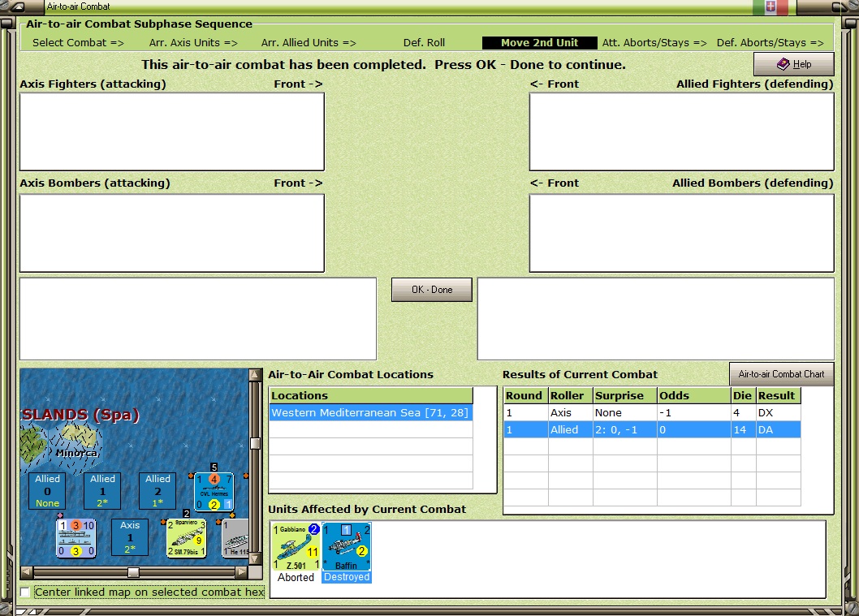Click the He 115 unit counter on map

235,538
